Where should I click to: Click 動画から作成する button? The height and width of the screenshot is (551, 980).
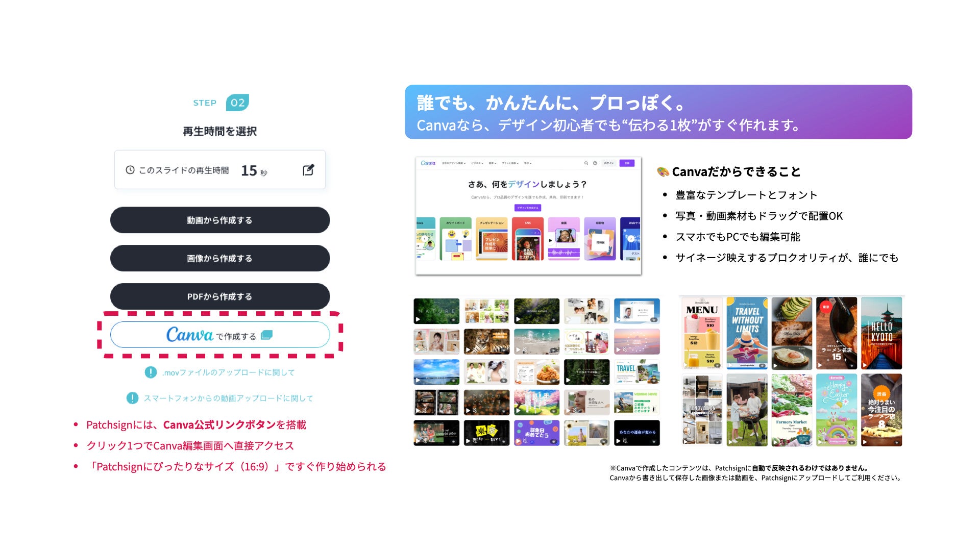click(219, 220)
